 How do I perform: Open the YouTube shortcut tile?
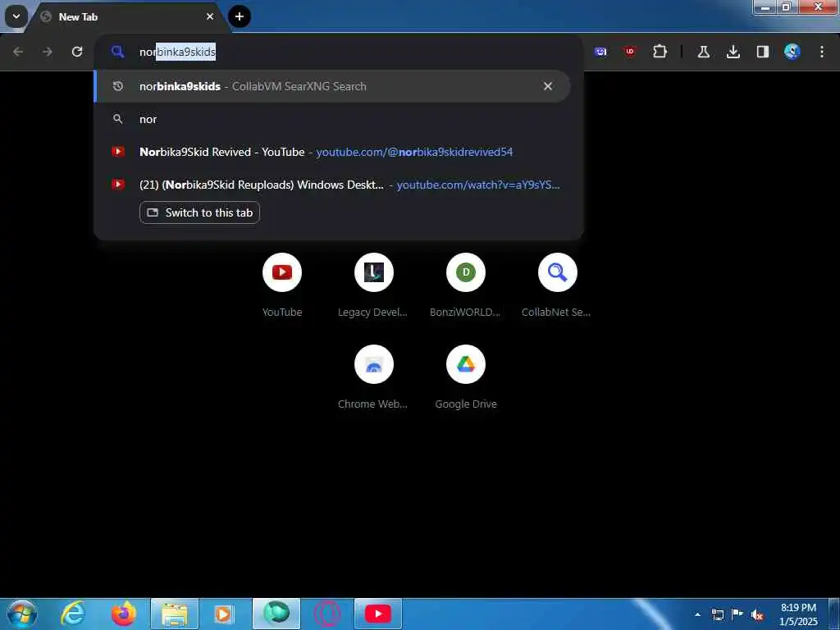282,285
